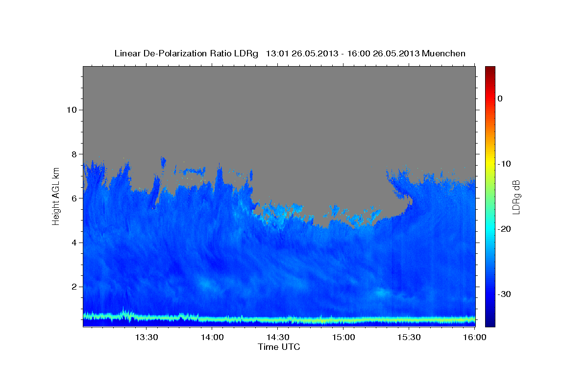Click the colorbar label '-20'

click(x=505, y=229)
